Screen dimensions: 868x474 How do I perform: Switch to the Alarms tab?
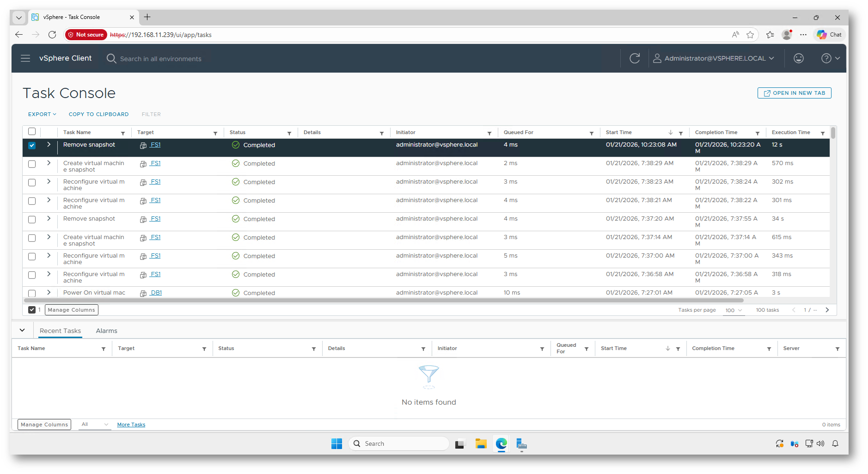pos(106,331)
